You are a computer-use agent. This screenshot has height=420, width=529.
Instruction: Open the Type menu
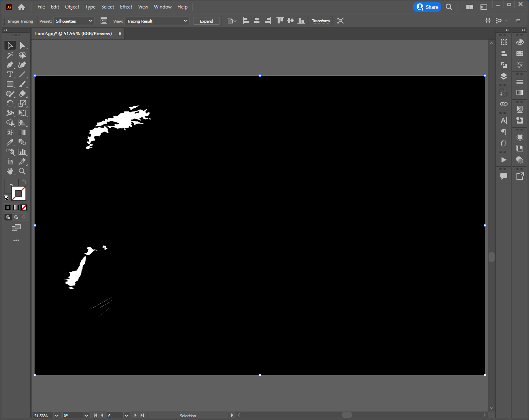(91, 7)
